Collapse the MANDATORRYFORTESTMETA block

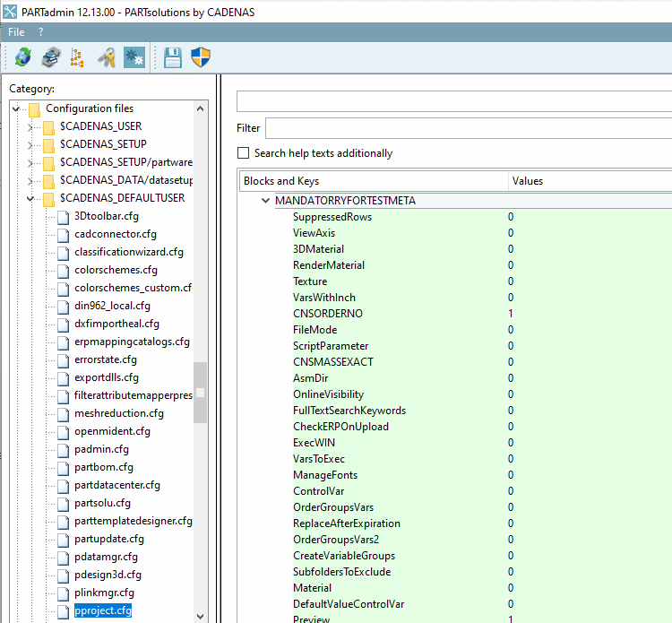[266, 201]
